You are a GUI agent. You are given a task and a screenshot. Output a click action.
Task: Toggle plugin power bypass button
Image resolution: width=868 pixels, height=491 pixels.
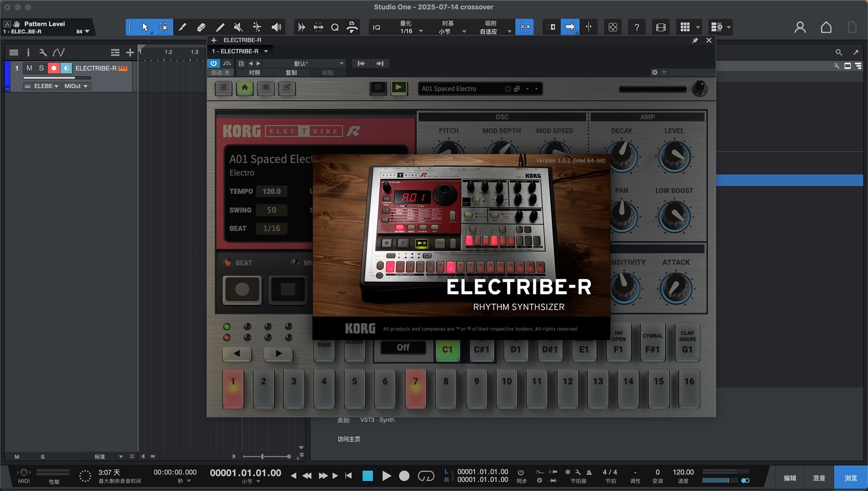[x=213, y=63]
